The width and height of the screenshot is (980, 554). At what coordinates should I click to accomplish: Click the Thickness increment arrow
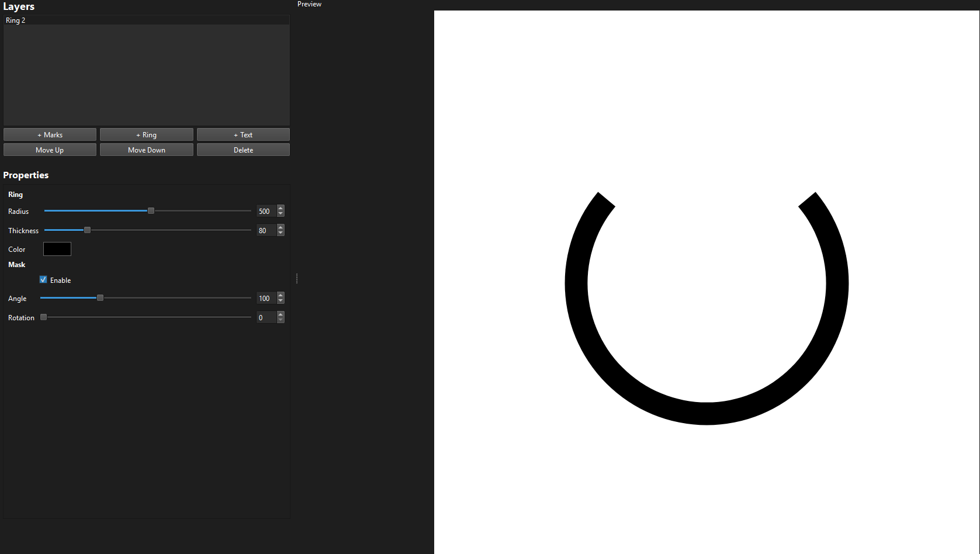click(x=281, y=227)
